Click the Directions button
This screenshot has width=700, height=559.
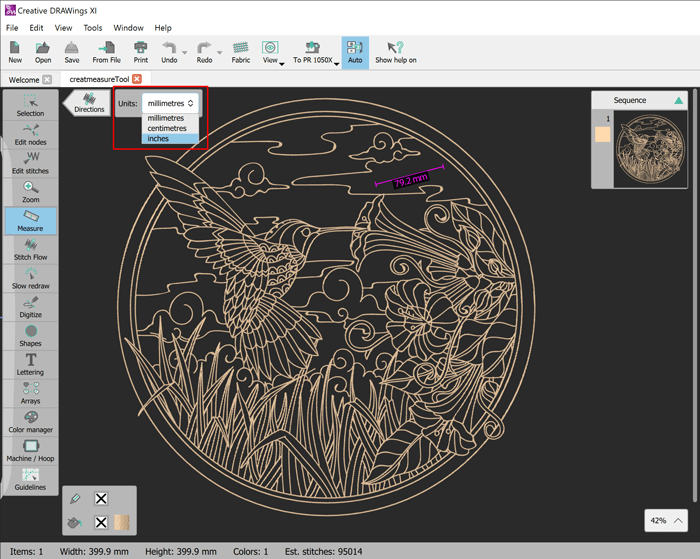88,104
